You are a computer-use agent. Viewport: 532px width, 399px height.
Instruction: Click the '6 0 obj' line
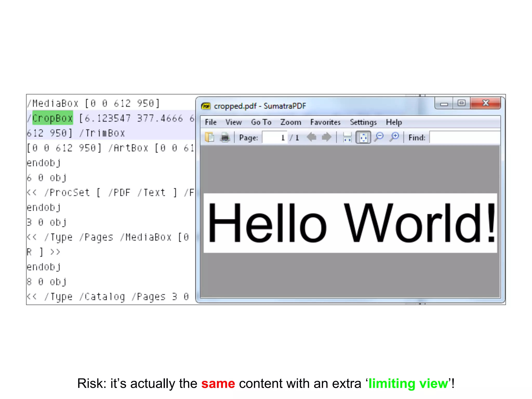click(x=46, y=178)
